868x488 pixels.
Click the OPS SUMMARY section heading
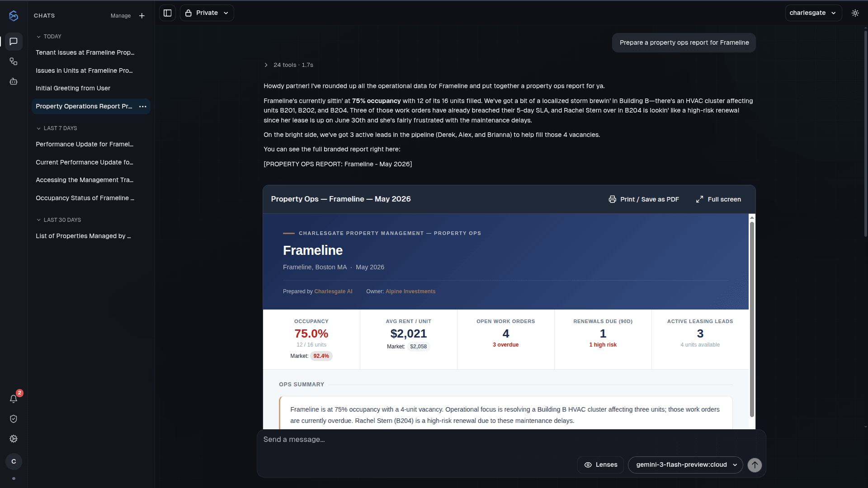pos(302,385)
